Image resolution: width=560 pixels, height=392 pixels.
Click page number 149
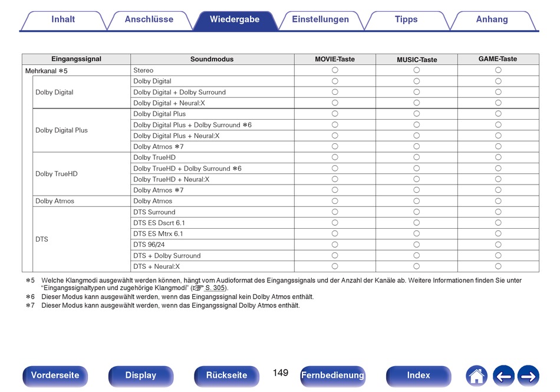point(281,373)
